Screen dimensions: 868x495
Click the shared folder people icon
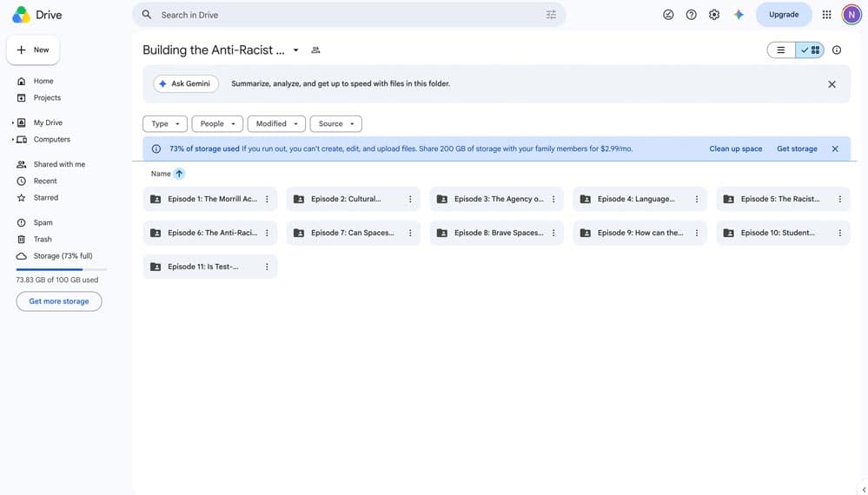315,50
